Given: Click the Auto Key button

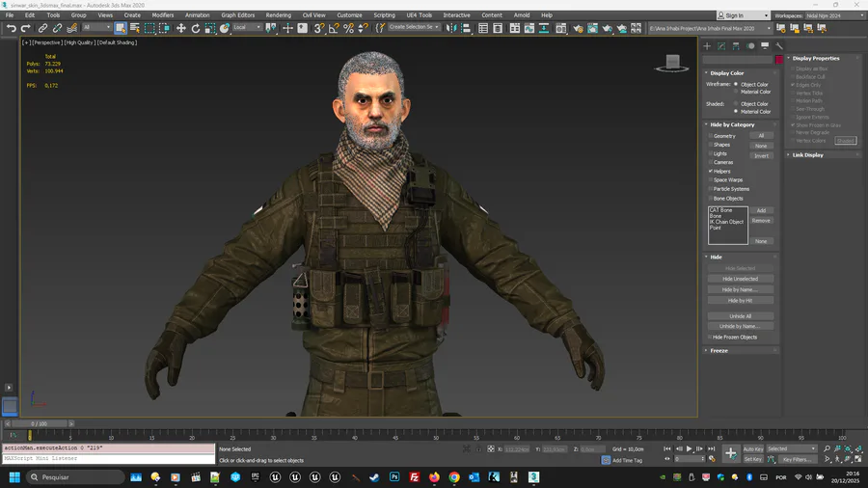Looking at the screenshot, I should pos(753,449).
